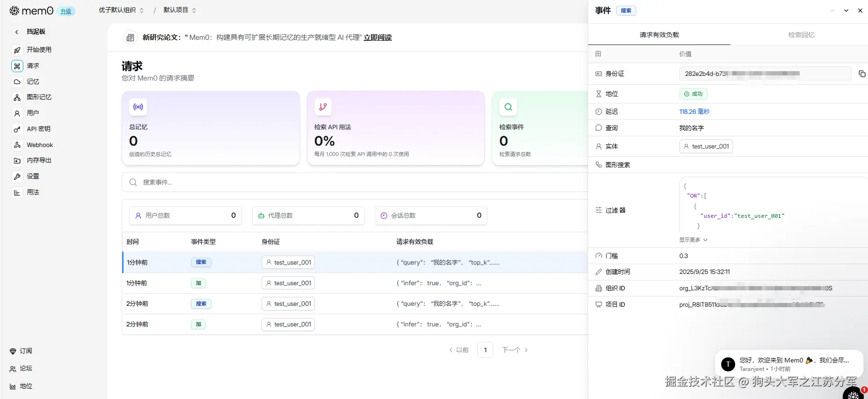Open 用户 person icon in sidebar
Screen dimensions: 868x399
pyautogui.click(x=17, y=113)
